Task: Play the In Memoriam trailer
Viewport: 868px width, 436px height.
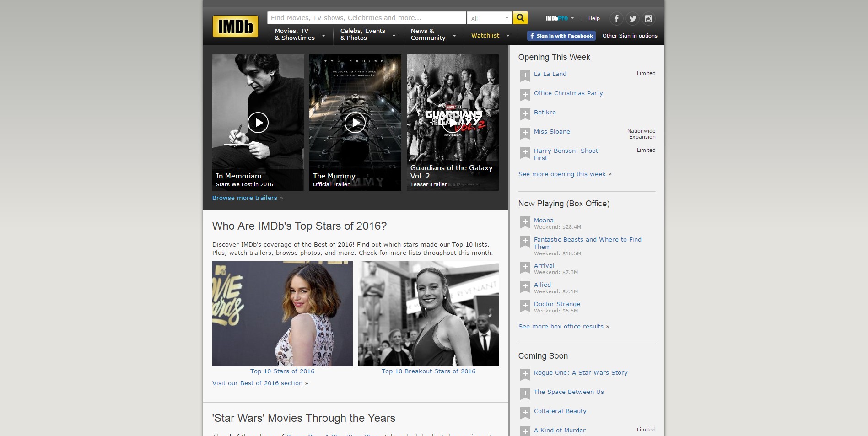Action: 258,123
